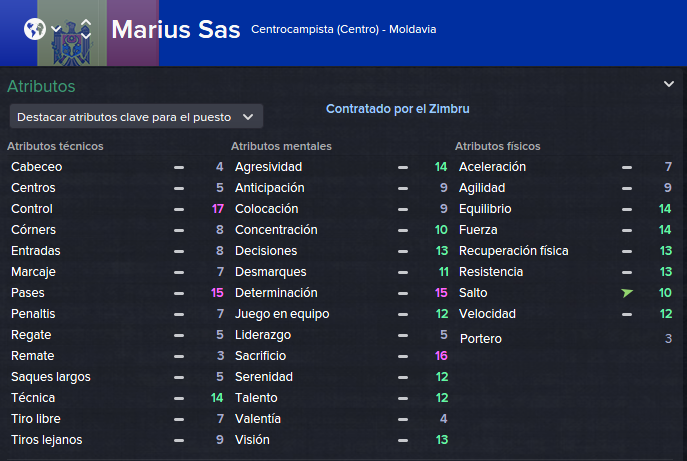Click the Tiros lejanos trend dash icon
This screenshot has width=687, height=461.
(x=179, y=440)
